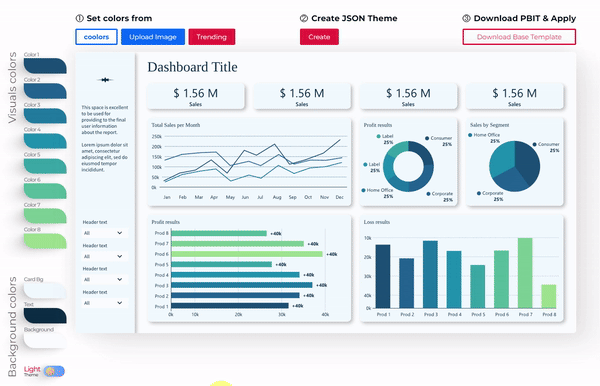This screenshot has width=600, height=386.
Task: Click the Consumer legend dot in donut chart
Action: coord(427,138)
